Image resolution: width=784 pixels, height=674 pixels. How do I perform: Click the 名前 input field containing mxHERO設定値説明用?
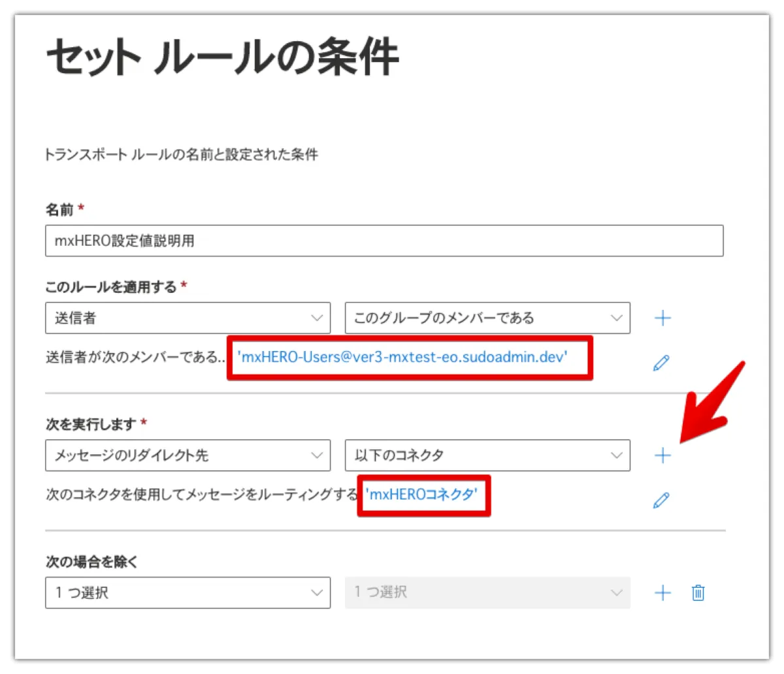tap(384, 241)
